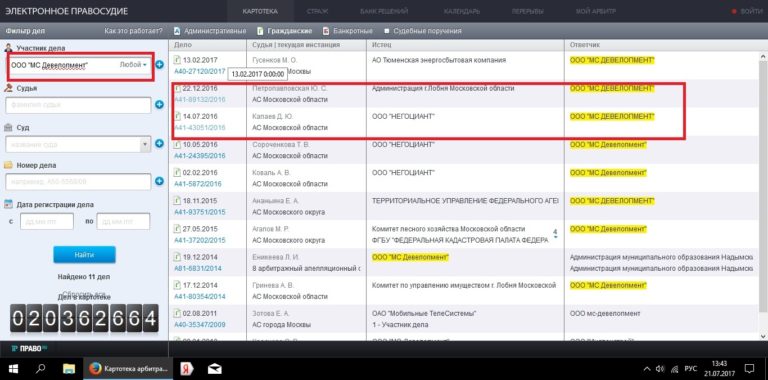Open case A40-27120/2017
Viewport: 768px width, 380px height.
point(199,71)
